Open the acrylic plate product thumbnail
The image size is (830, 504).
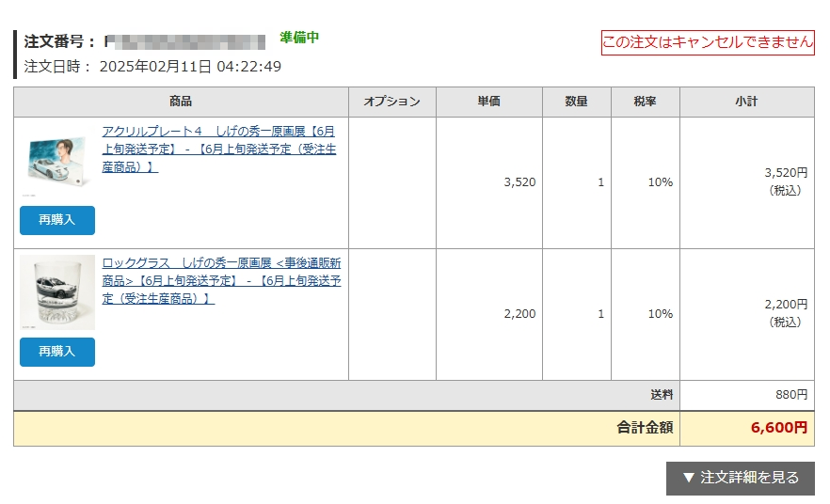click(x=57, y=162)
